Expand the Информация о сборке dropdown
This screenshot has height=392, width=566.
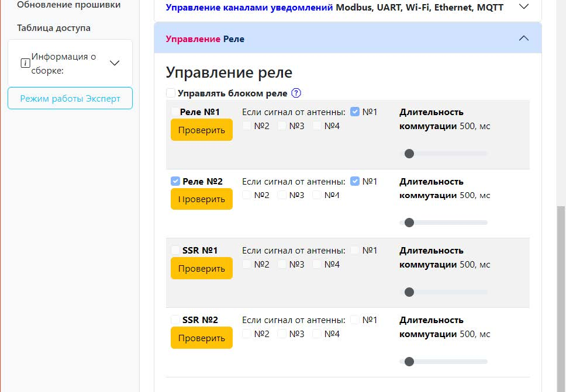pyautogui.click(x=115, y=63)
